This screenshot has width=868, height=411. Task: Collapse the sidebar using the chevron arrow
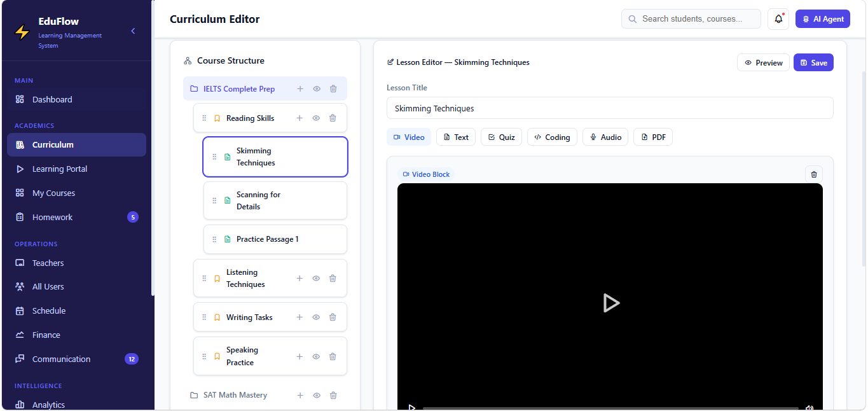pos(133,31)
